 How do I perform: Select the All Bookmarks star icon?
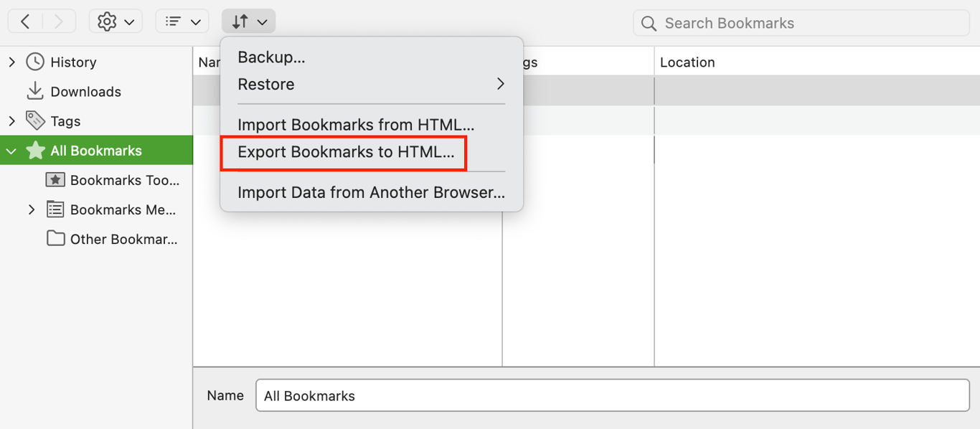34,151
